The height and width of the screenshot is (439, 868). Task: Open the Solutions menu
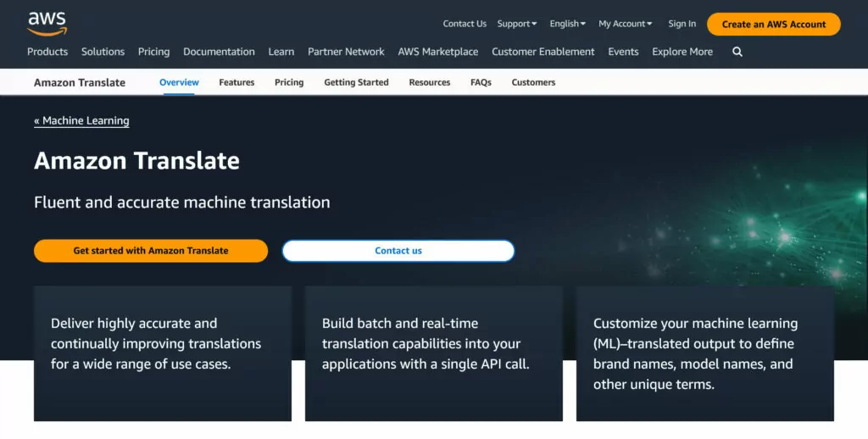pyautogui.click(x=103, y=52)
